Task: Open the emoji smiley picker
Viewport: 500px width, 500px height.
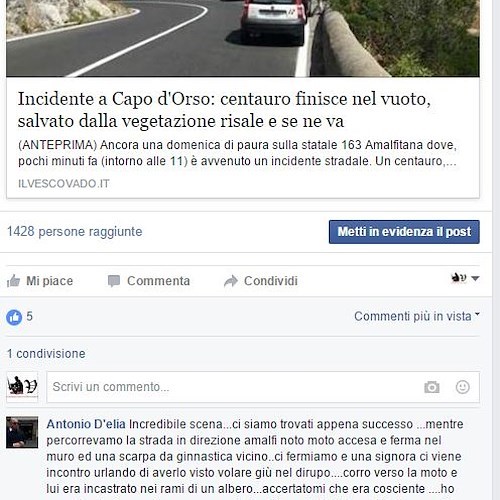Action: click(463, 387)
